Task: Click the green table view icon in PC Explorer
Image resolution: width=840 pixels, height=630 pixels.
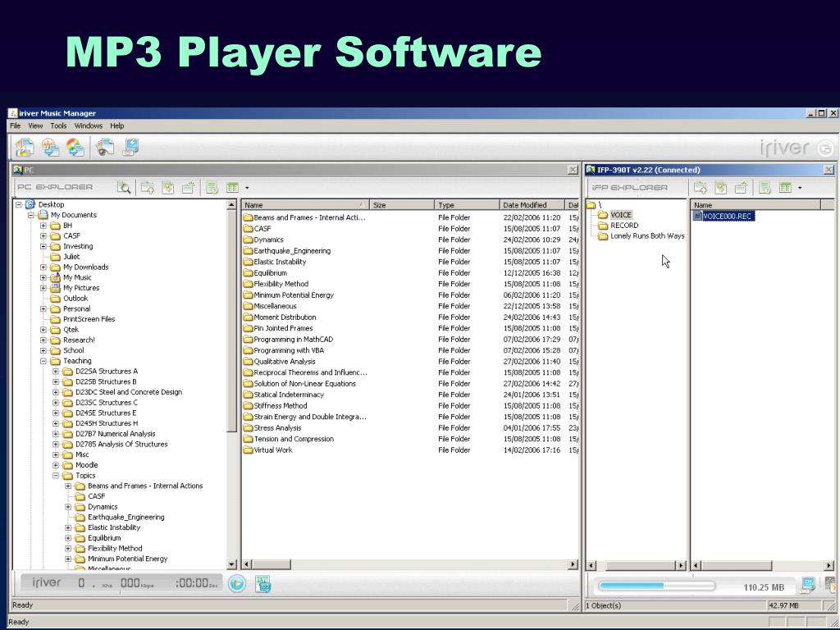Action: coord(232,188)
